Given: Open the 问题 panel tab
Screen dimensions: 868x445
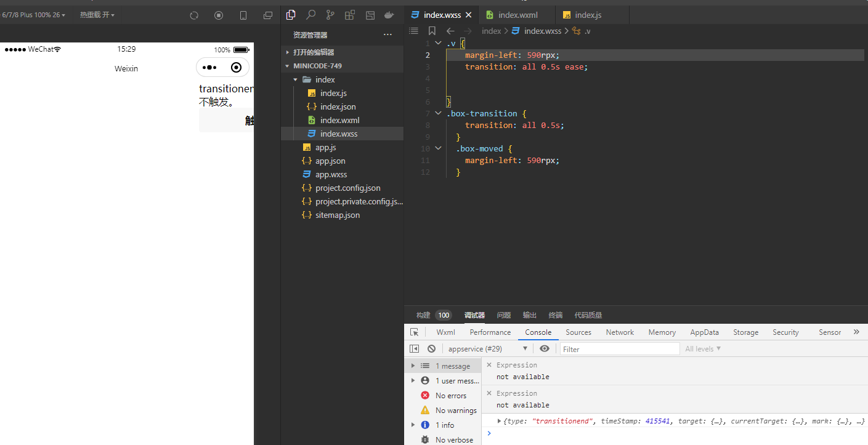Looking at the screenshot, I should (504, 315).
